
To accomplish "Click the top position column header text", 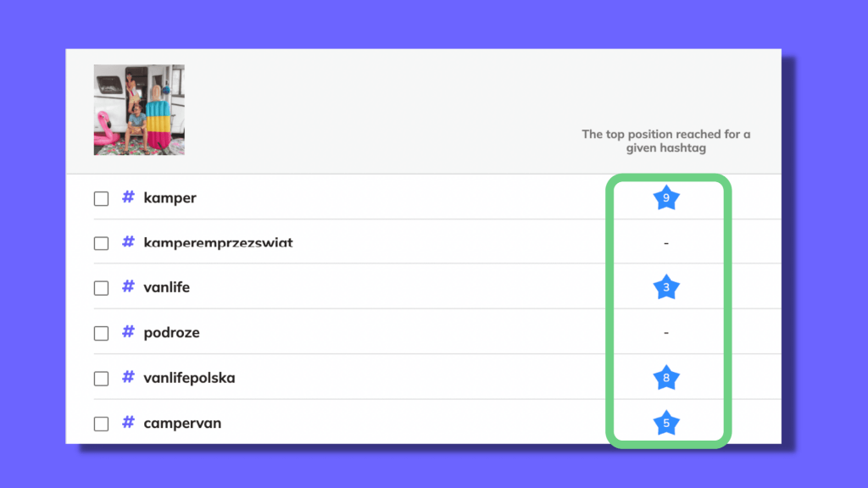I will coord(666,141).
